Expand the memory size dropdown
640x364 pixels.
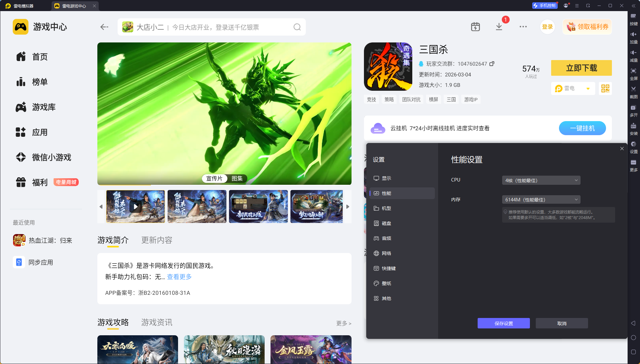pyautogui.click(x=541, y=199)
